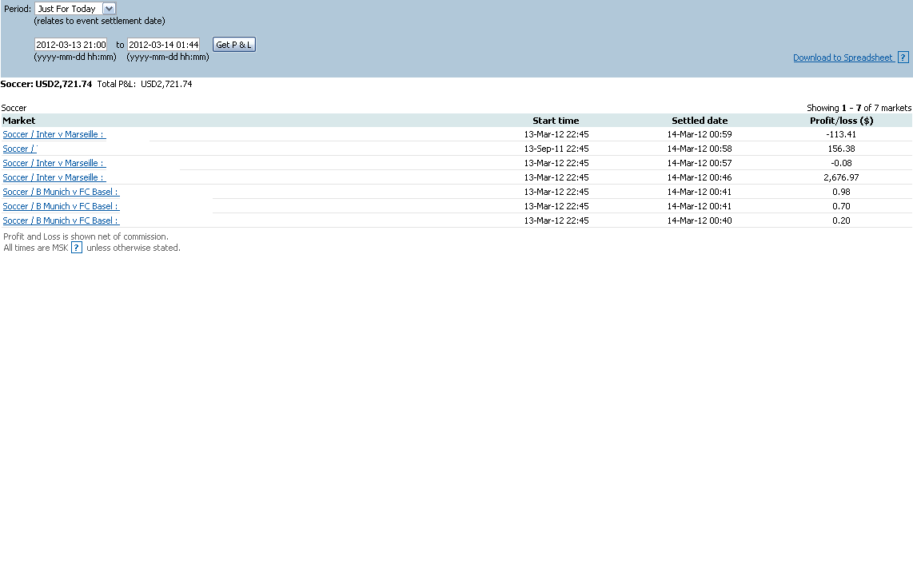Open B Munich v FC Basel market with 0.98 profit
This screenshot has height=588, width=913.
(x=61, y=192)
